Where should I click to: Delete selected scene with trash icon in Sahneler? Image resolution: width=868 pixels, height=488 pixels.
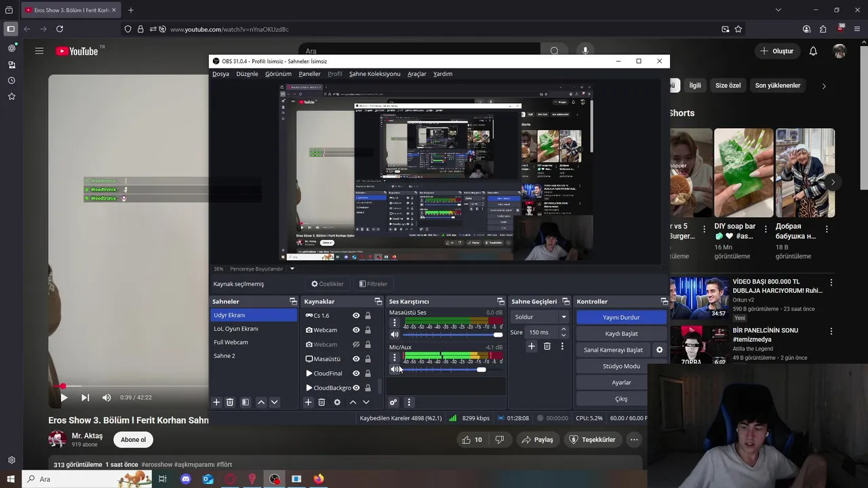230,402
